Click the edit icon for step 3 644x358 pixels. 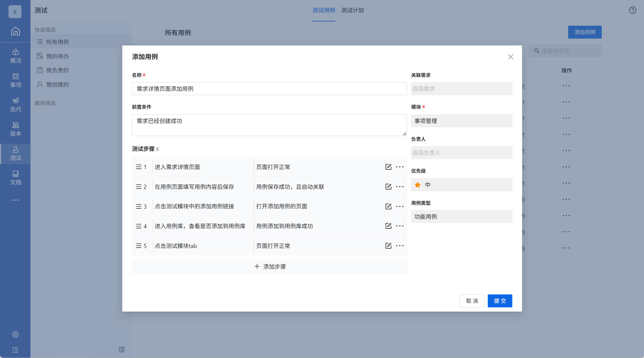pyautogui.click(x=388, y=206)
